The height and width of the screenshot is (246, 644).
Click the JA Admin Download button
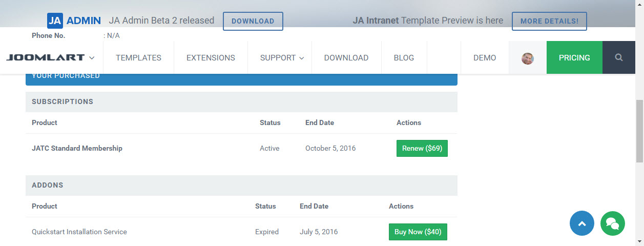coord(253,21)
